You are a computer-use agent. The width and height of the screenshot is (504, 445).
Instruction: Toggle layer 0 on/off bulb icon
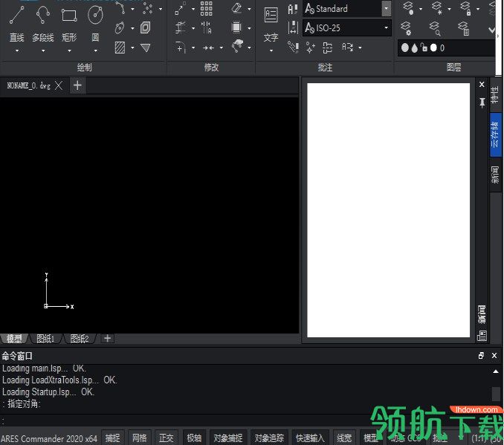(x=405, y=48)
